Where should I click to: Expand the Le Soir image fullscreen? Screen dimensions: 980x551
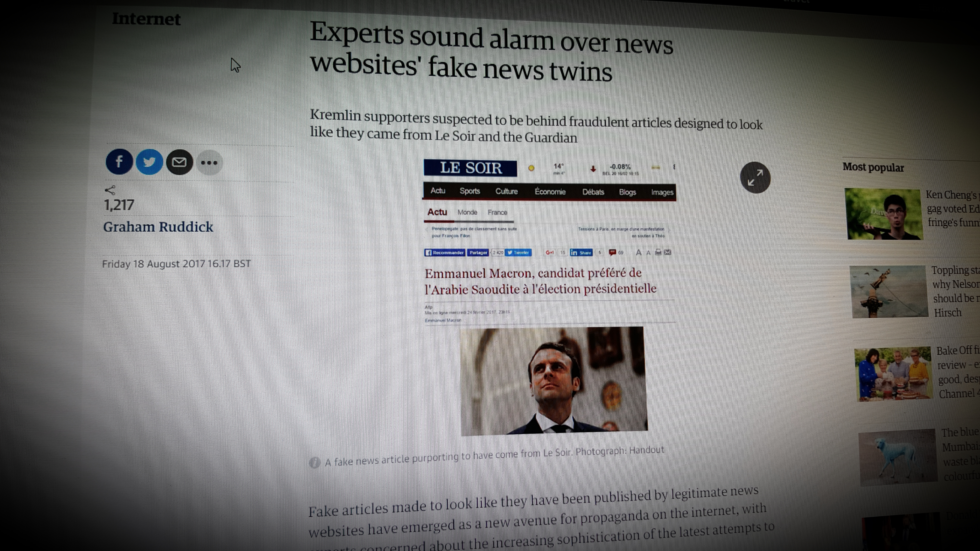755,178
